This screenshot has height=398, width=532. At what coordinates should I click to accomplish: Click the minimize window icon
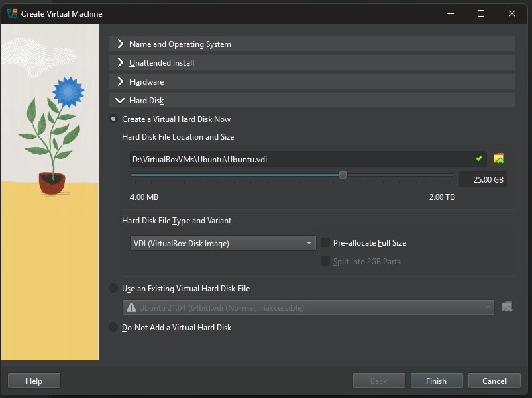pos(450,13)
